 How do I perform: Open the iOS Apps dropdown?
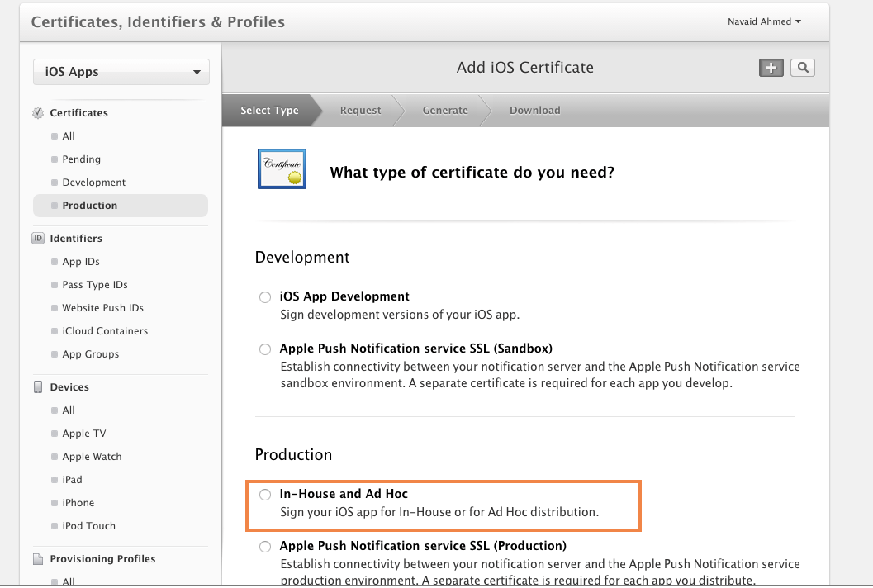coord(121,72)
